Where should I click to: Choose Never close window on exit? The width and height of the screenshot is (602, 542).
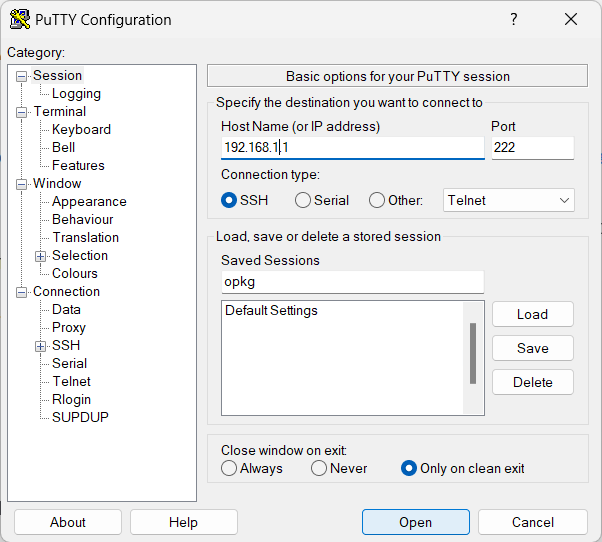(319, 468)
